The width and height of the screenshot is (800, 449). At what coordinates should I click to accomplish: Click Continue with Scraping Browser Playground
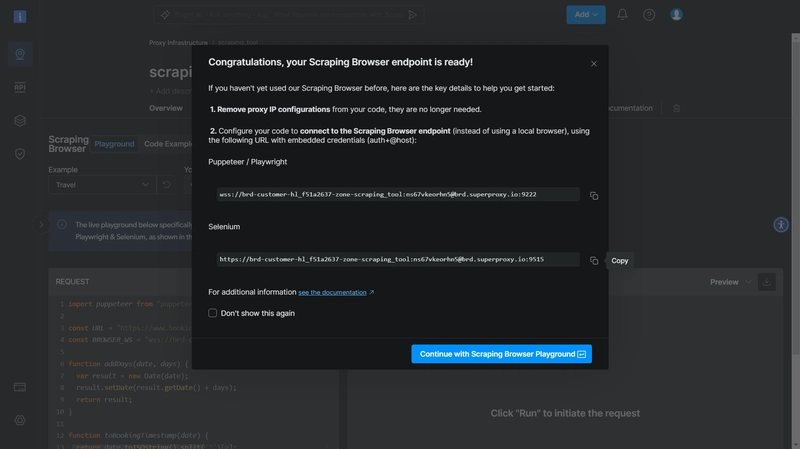502,354
